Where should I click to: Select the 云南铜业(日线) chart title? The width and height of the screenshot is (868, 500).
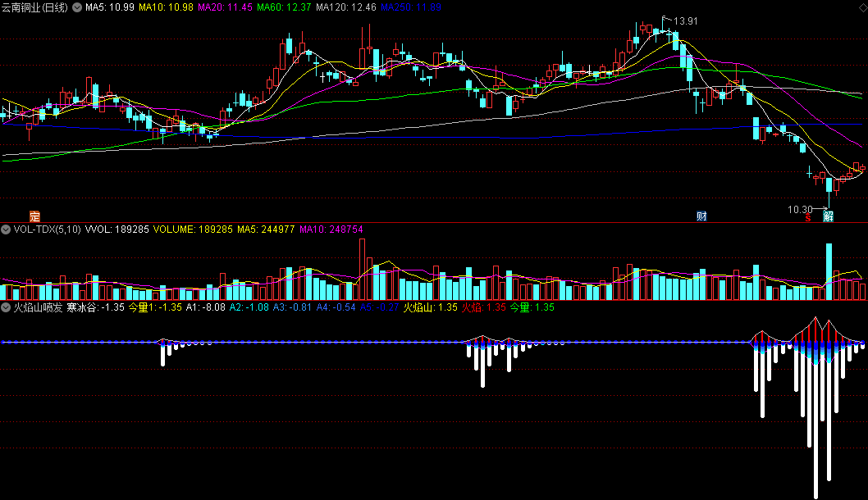click(35, 7)
